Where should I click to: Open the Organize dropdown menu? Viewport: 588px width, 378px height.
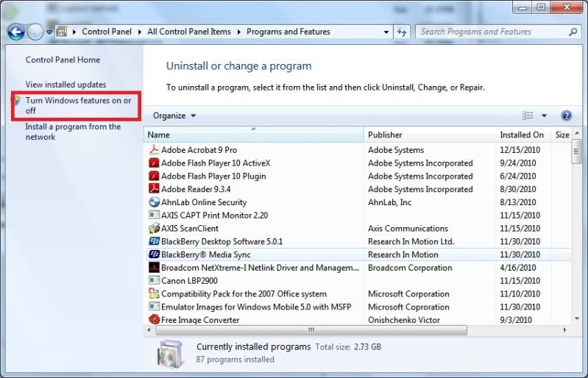pos(174,115)
